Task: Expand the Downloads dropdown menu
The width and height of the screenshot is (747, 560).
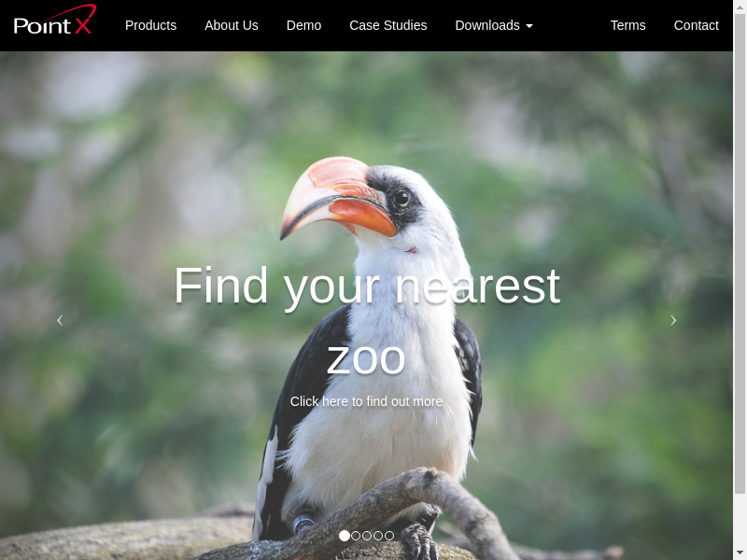Action: pyautogui.click(x=494, y=25)
